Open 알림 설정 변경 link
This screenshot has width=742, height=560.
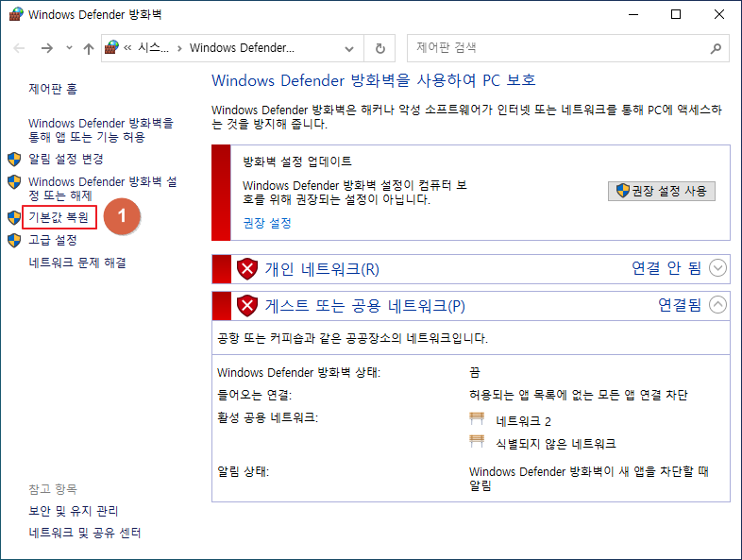point(66,159)
